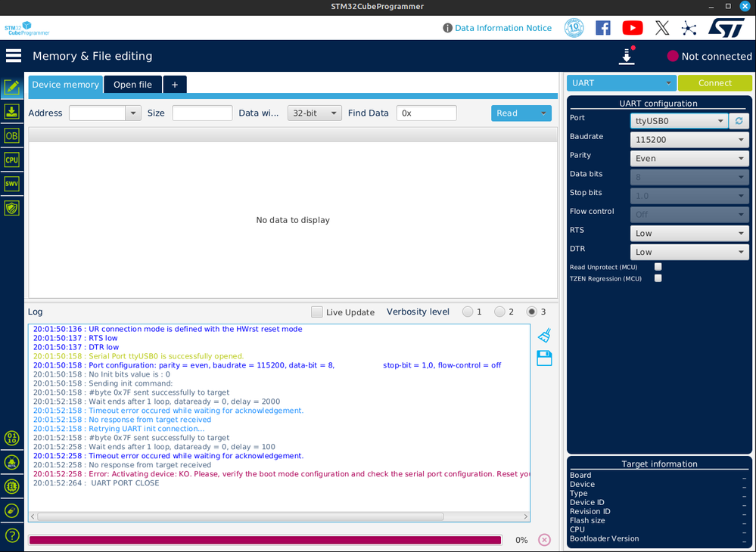Screen dimensions: 756x552
Task: Select verbosity level 3
Action: coord(531,312)
